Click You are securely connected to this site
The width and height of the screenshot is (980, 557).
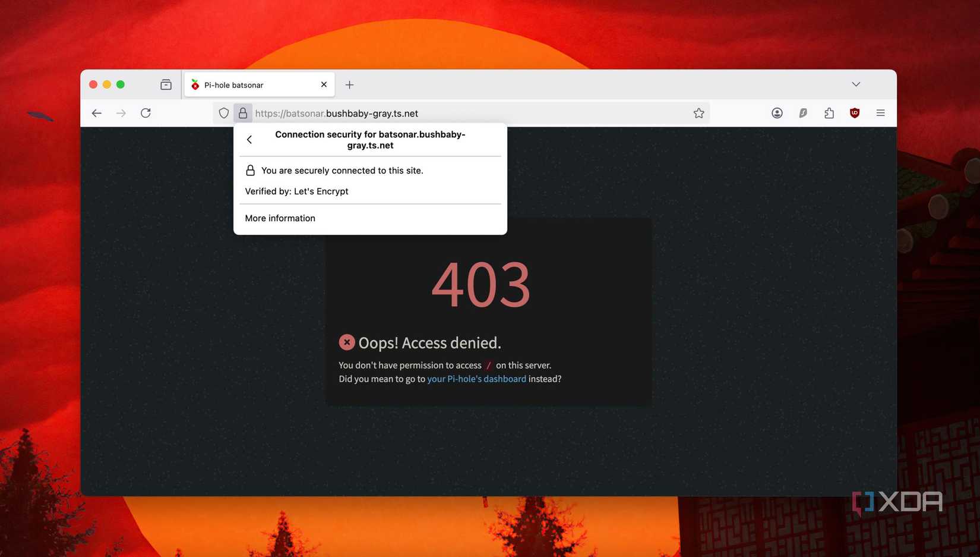[342, 171]
